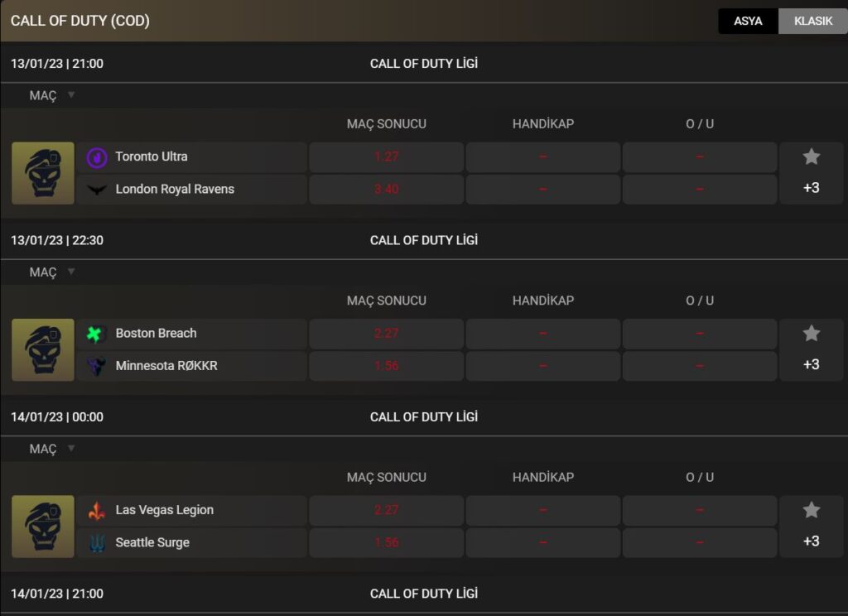Expand MAÇ dropdown for 21:00 match

pos(52,96)
